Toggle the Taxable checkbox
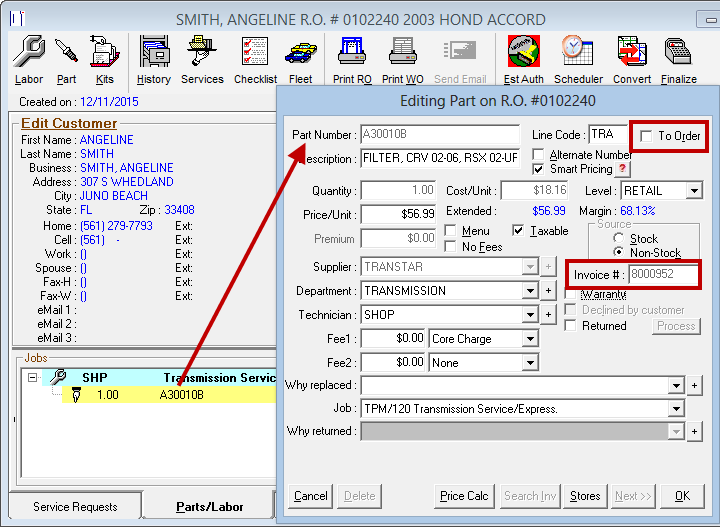This screenshot has height=527, width=720. (518, 231)
